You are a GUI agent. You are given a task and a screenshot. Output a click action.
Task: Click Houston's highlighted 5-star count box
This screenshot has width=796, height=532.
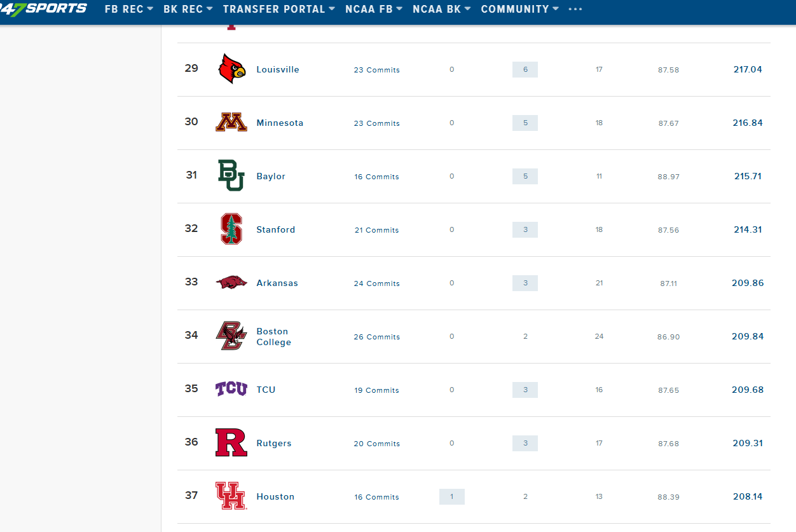tap(452, 496)
